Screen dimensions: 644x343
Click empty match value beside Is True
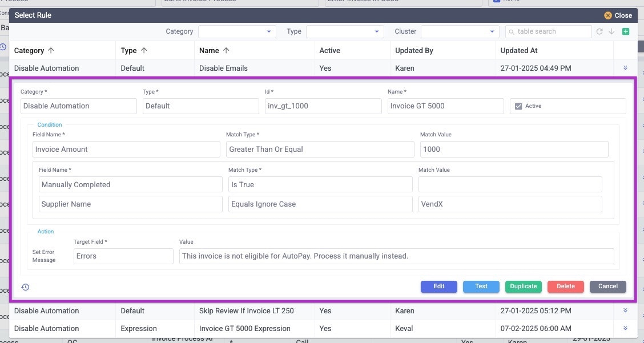(510, 184)
